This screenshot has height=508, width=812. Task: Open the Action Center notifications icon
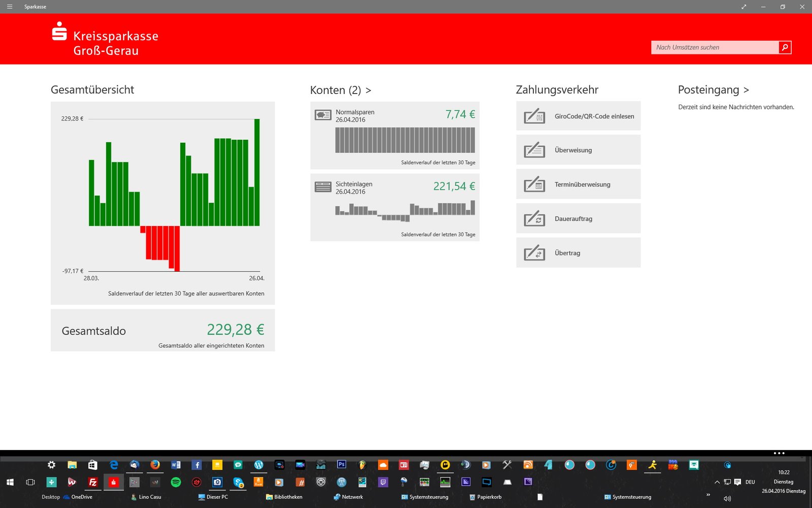coord(737,482)
